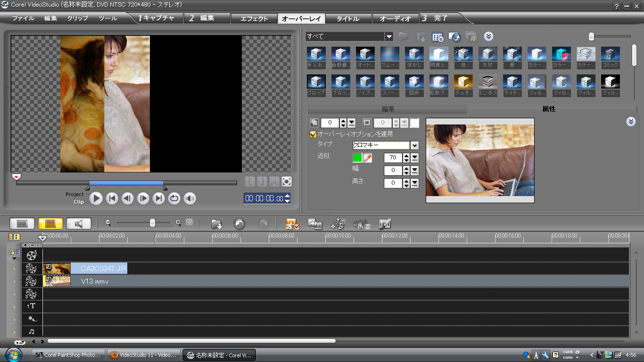The image size is (644, 362).
Task: Select the 泡 (bubble) filter thumbnail
Action: point(463,54)
